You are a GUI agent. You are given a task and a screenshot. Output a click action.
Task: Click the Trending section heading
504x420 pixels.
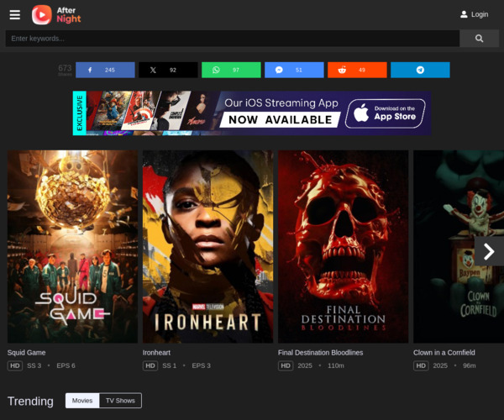(x=30, y=401)
